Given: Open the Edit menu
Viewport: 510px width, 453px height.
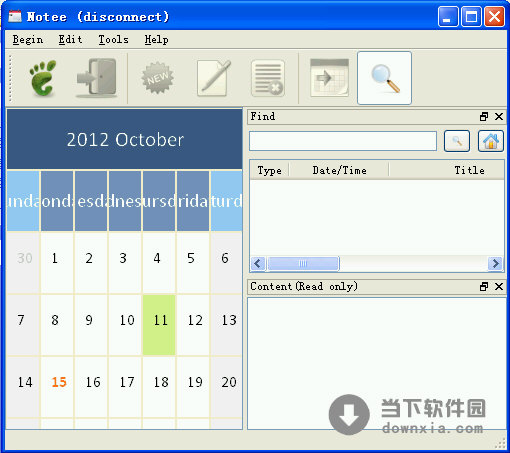Looking at the screenshot, I should (70, 40).
